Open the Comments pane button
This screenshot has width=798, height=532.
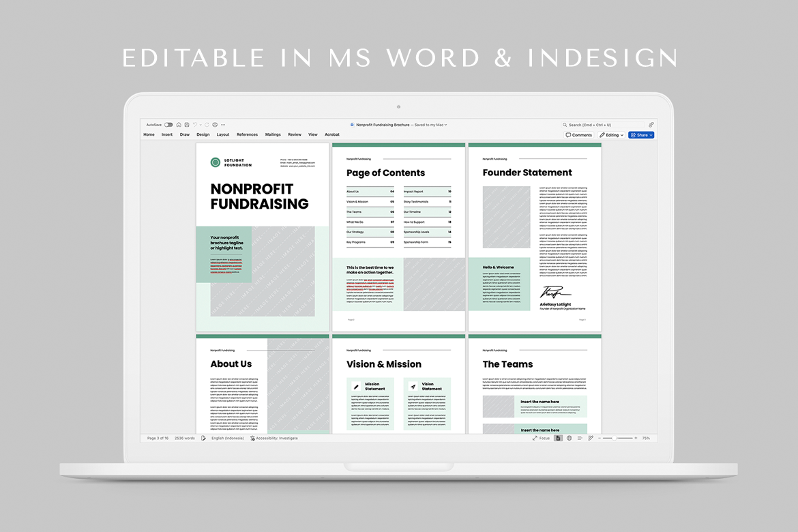pos(579,135)
